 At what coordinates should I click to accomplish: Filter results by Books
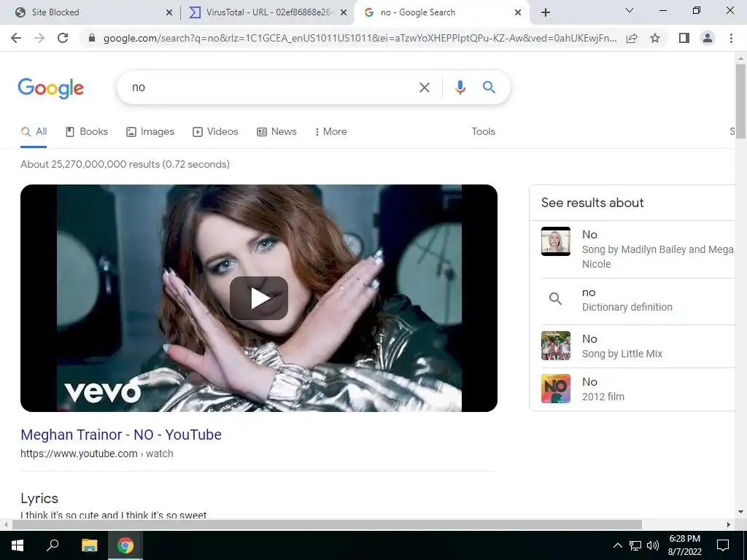(87, 132)
